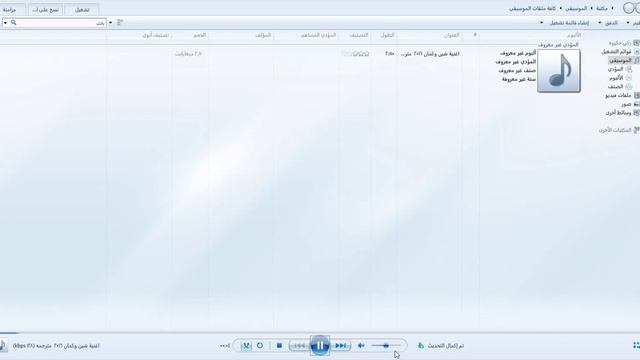Viewport: 640px width, 360px height.
Task: Open the arrow beside the "الدفق" menu
Action: [600, 23]
